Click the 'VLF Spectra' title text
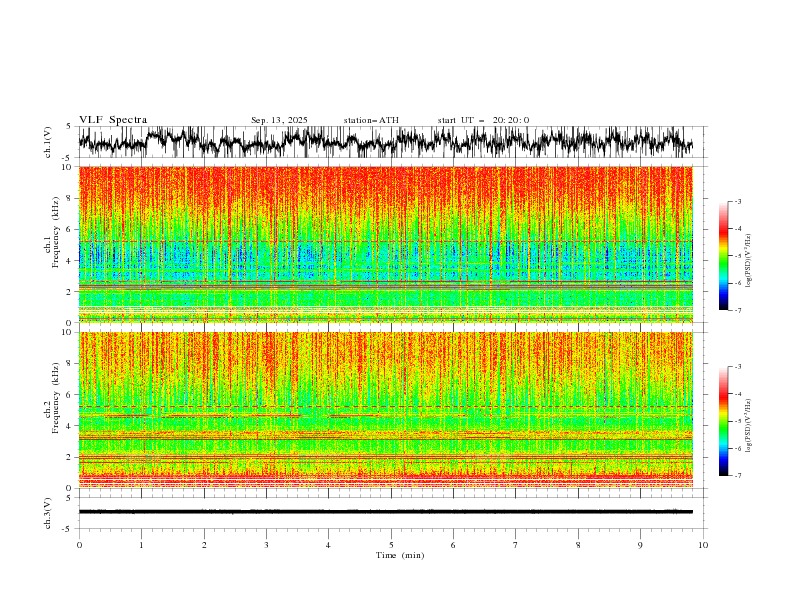 [113, 120]
